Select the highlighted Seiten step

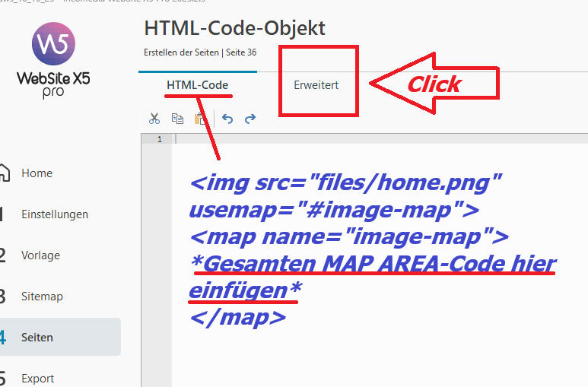tap(37, 338)
